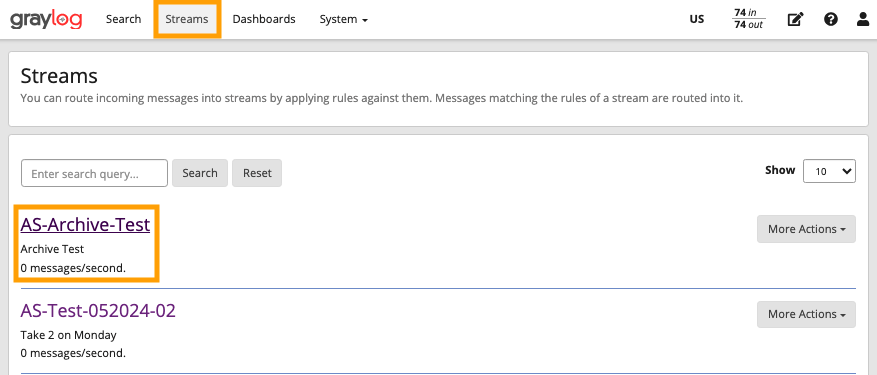Screen dimensions: 877x375
Task: Open the scratchpad edit icon
Action: tap(795, 20)
